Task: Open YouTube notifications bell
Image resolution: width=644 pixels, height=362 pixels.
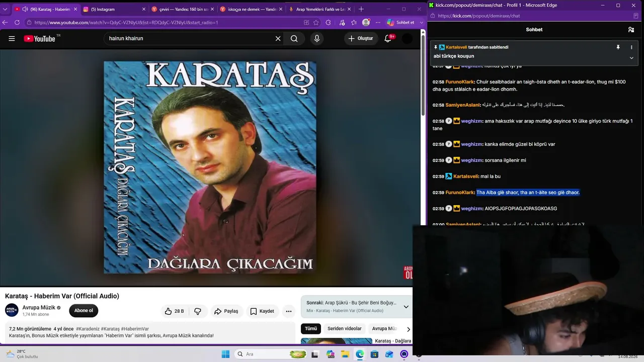Action: coord(388,39)
